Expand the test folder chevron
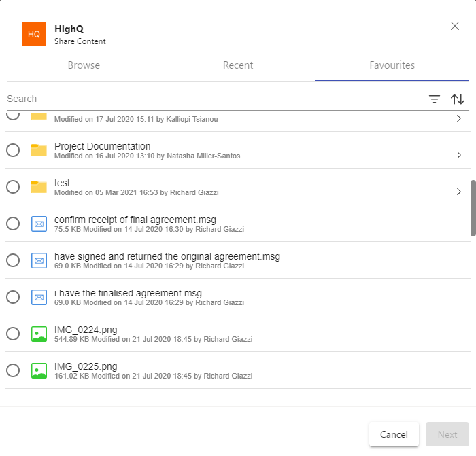Screen dimensions: 476x456 459,192
